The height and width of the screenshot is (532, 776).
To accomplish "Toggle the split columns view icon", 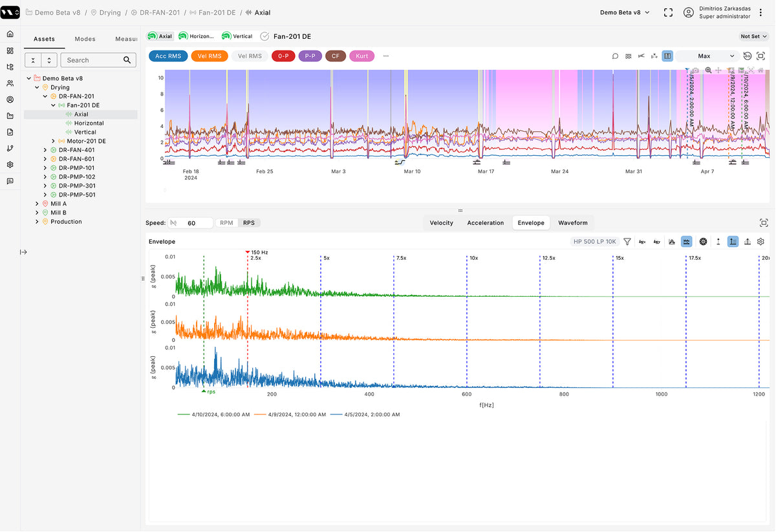I will 667,56.
